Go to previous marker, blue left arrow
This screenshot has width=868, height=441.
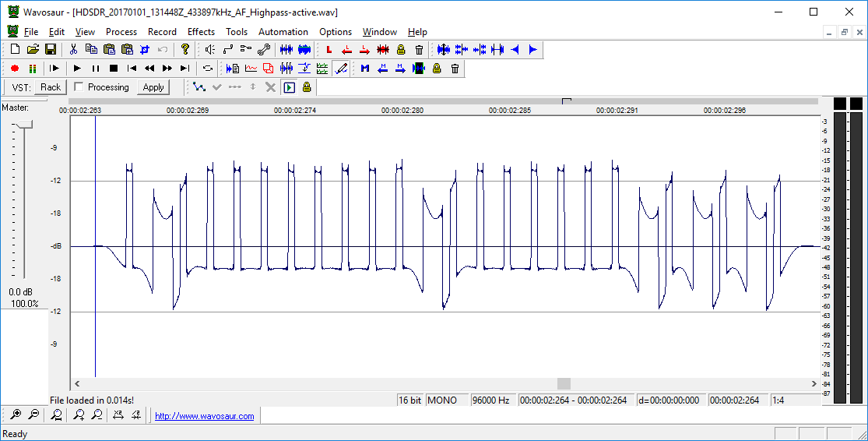tap(382, 68)
